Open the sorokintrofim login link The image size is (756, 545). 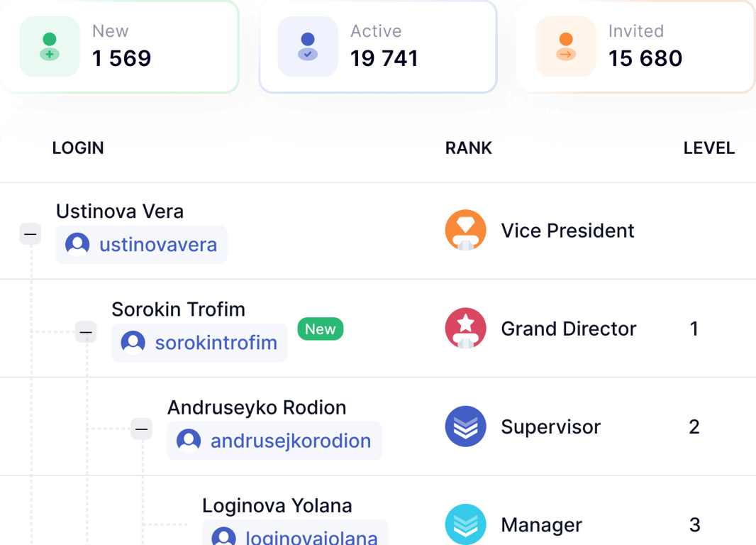216,343
